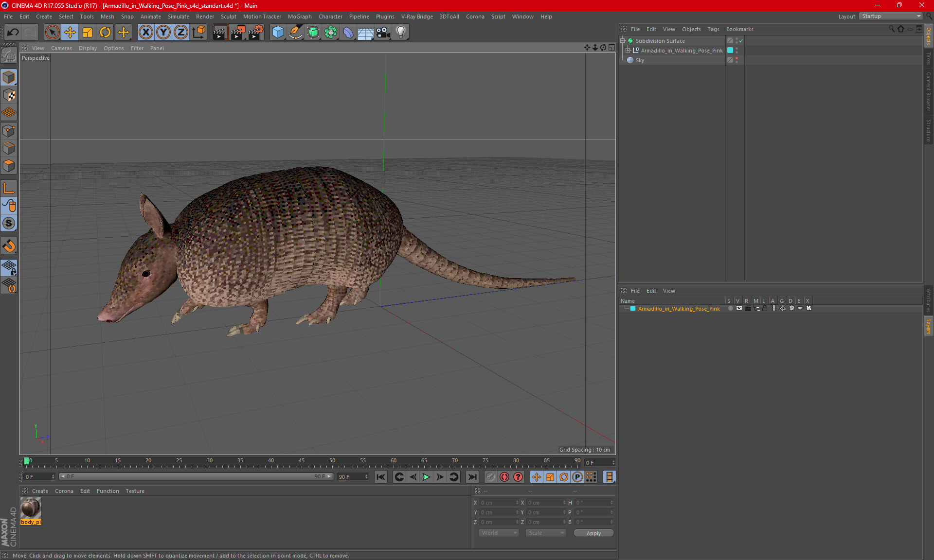
Task: Expand the Armadillo_in_Walking_Pose_Pink object
Action: pos(628,51)
